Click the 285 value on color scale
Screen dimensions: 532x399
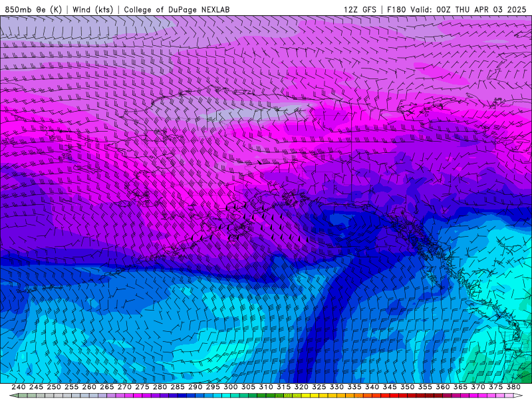click(x=177, y=387)
